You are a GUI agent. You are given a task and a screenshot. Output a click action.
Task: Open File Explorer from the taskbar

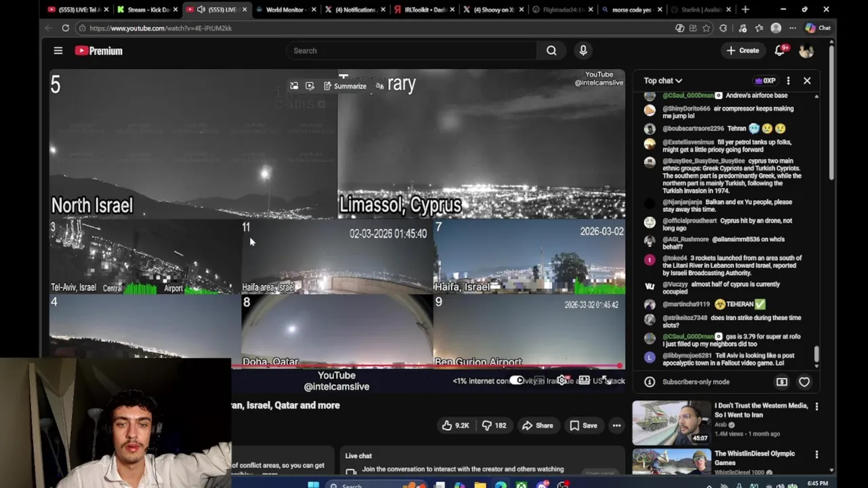coord(480,485)
